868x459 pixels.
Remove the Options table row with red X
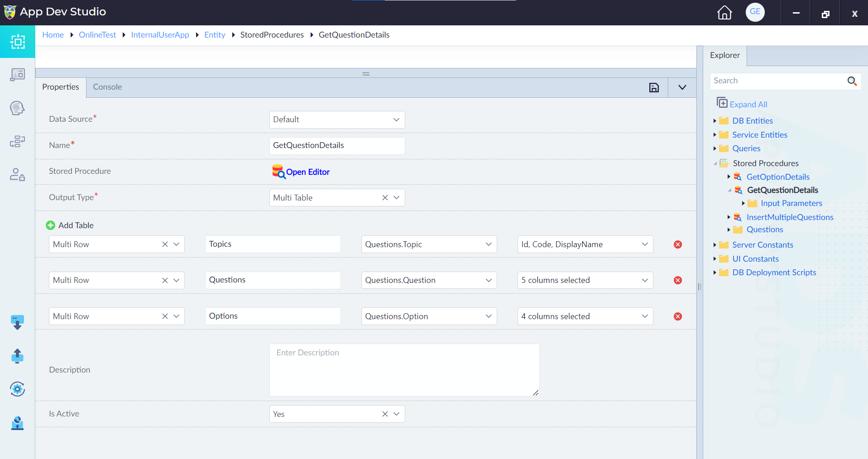pyautogui.click(x=678, y=316)
